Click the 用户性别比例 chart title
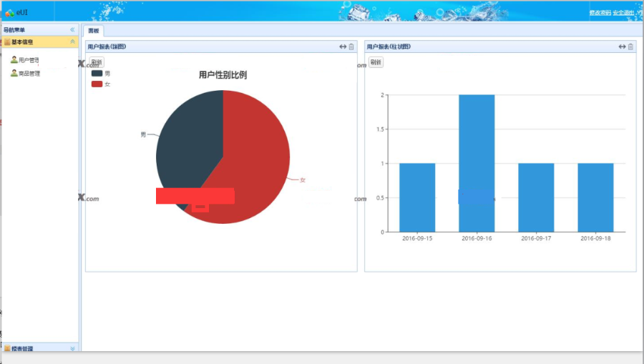 pyautogui.click(x=223, y=74)
